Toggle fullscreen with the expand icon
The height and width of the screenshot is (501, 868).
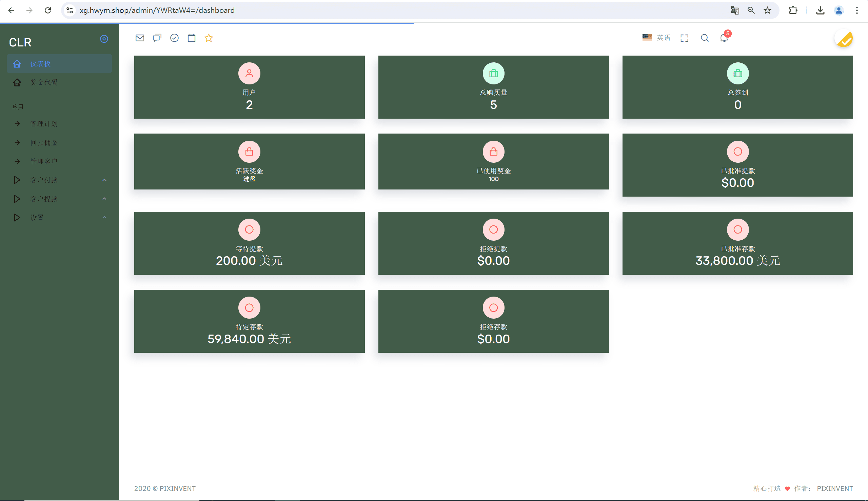684,38
